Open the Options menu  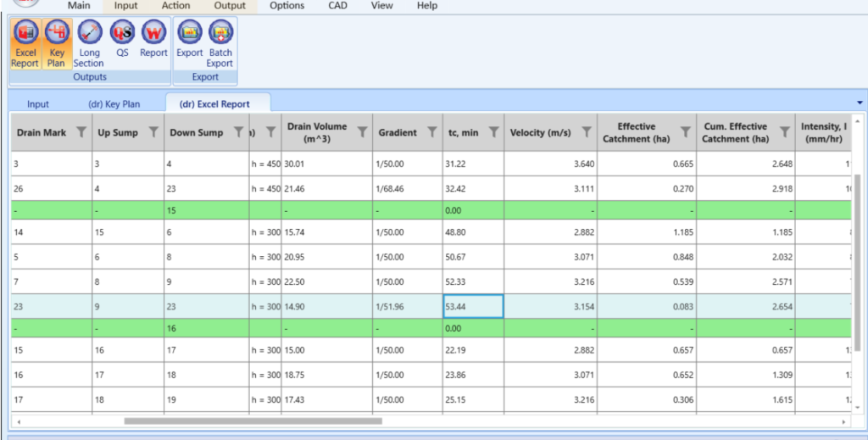click(287, 6)
